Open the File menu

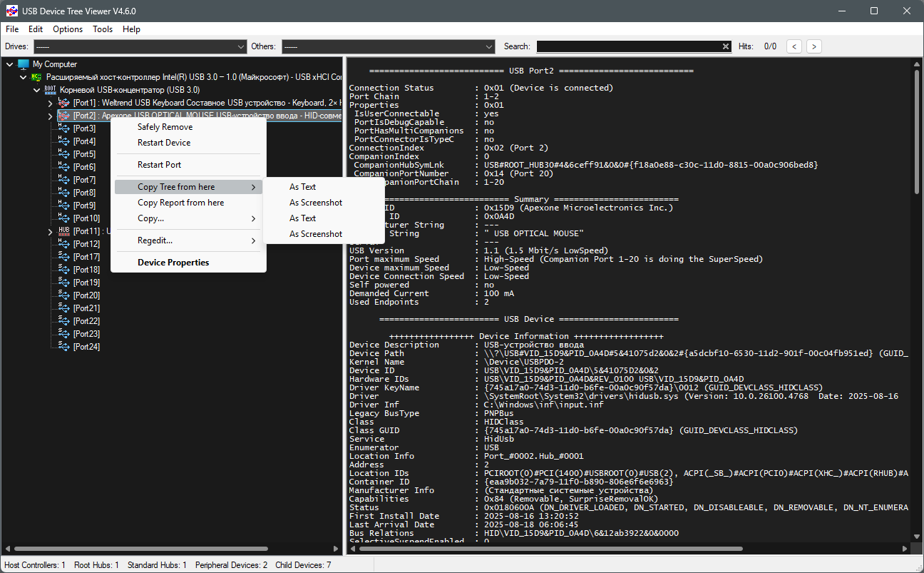click(x=12, y=29)
